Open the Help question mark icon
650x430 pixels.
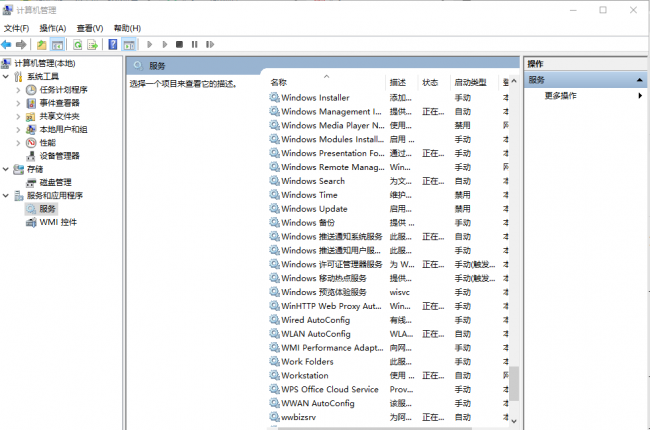pos(113,44)
